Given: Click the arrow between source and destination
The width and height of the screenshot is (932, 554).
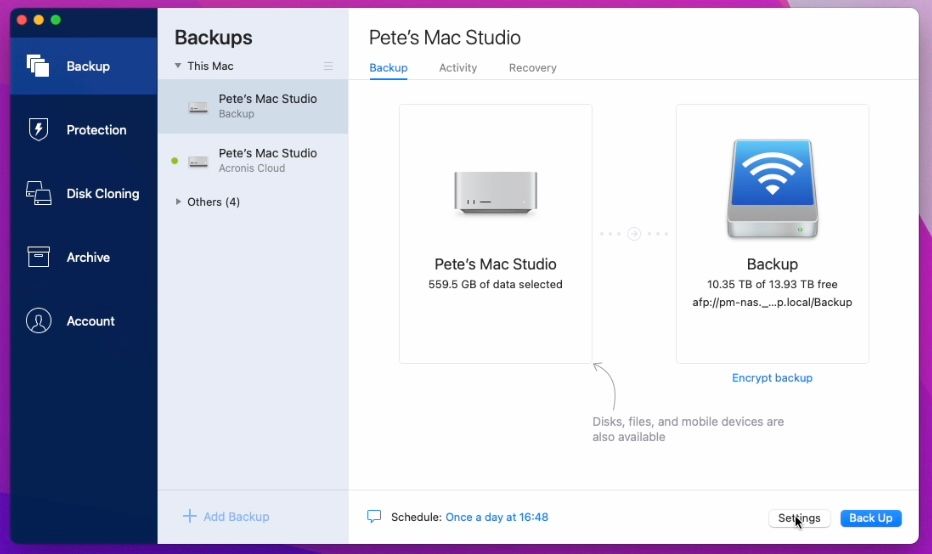Looking at the screenshot, I should [x=634, y=234].
